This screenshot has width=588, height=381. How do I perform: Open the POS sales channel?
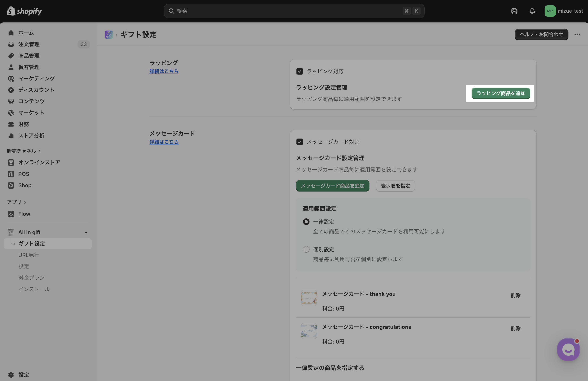coord(23,174)
